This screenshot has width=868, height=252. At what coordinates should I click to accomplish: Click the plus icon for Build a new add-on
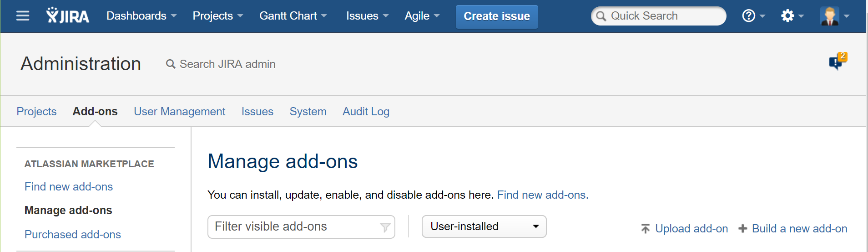(742, 228)
